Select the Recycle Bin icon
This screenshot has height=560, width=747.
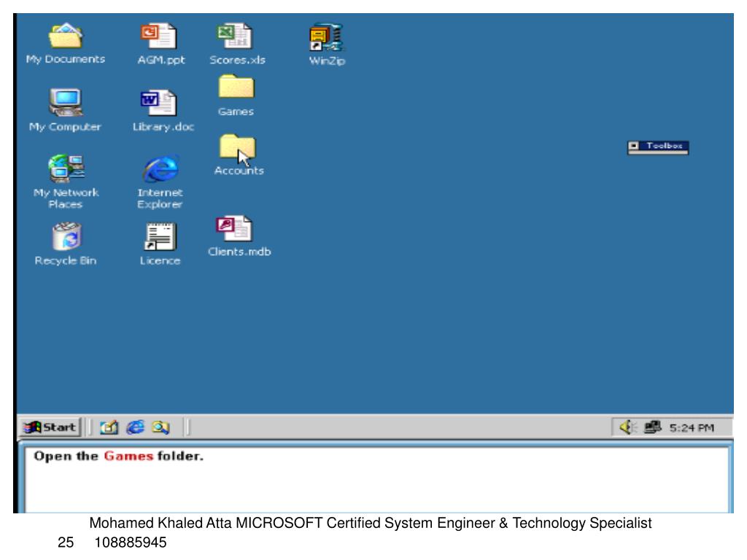click(x=66, y=244)
